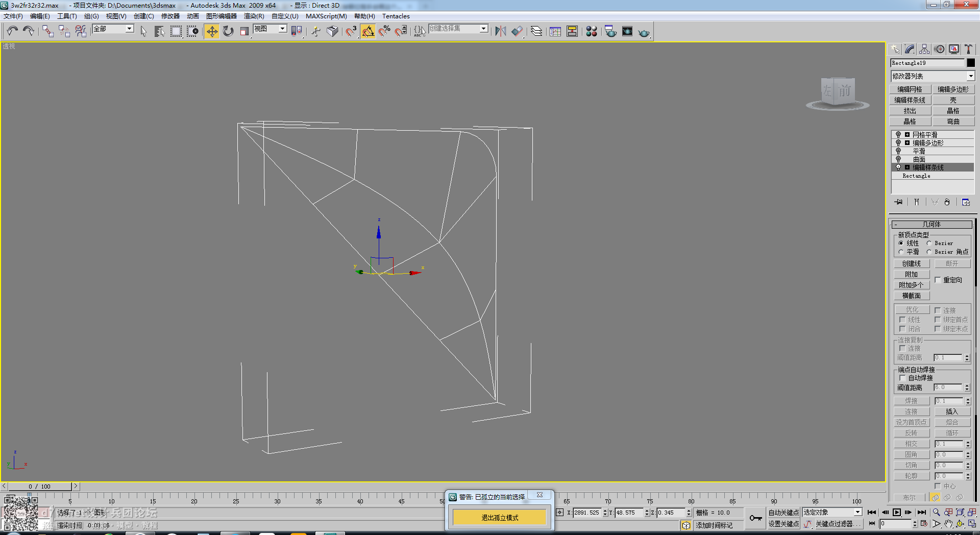Image resolution: width=980 pixels, height=535 pixels.
Task: Open the 文件(F) menu
Action: [13, 16]
